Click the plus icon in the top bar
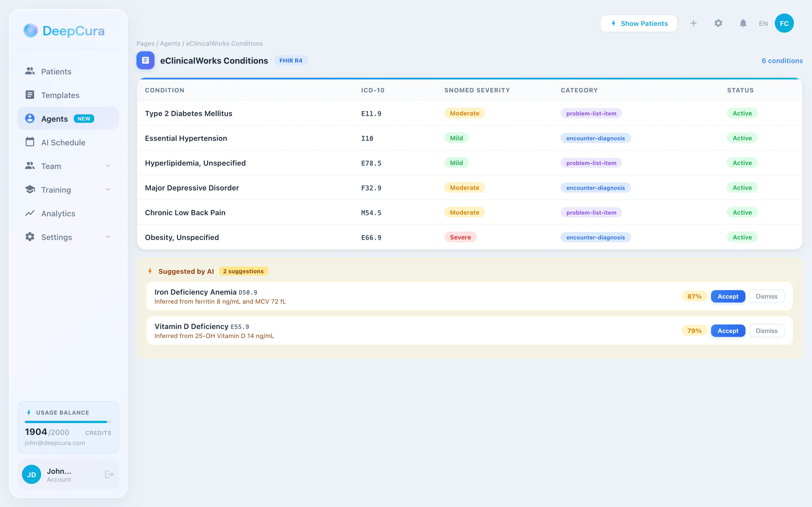 click(694, 23)
